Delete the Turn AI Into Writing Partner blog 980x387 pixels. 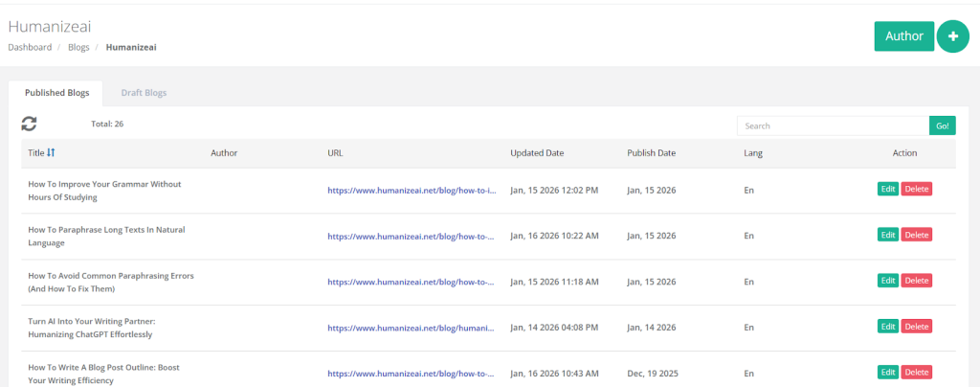point(916,327)
